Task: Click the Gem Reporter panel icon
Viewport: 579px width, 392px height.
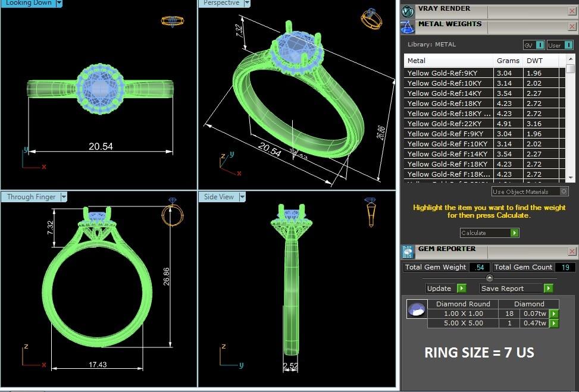Action: tap(408, 251)
